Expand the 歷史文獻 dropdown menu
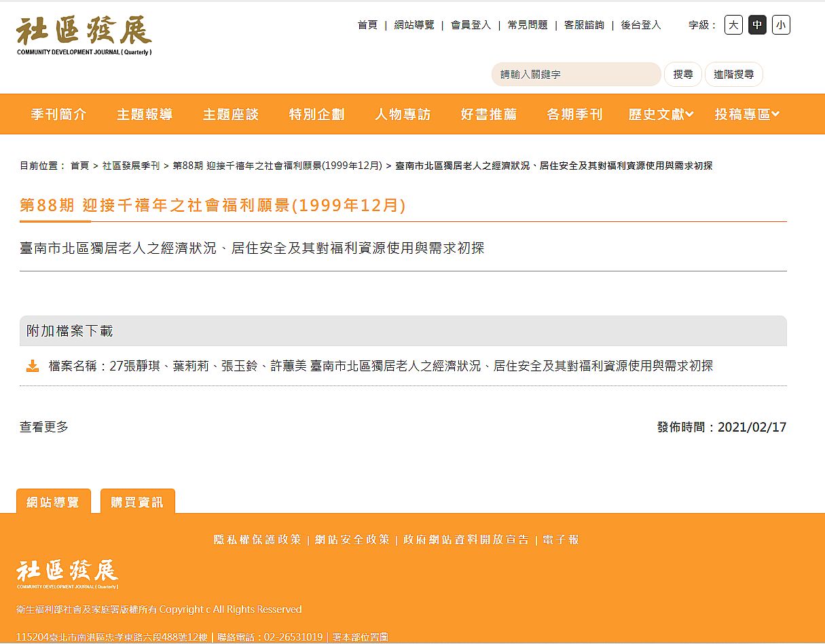 click(x=661, y=115)
